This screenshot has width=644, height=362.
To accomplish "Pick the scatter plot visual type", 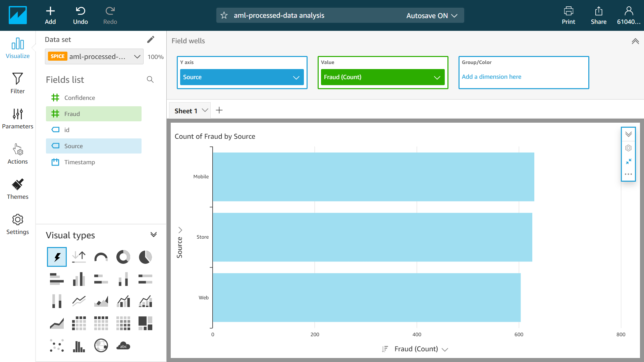I will click(57, 346).
